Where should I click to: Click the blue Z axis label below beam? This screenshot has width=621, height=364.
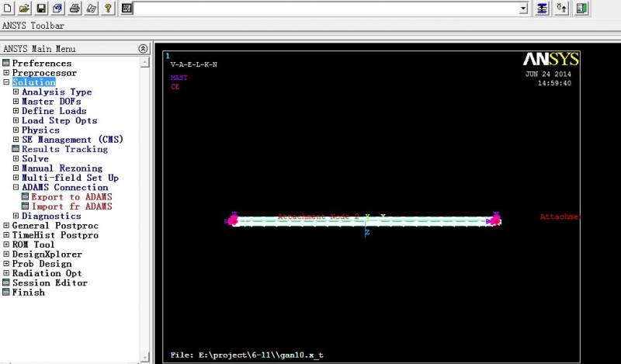[366, 233]
